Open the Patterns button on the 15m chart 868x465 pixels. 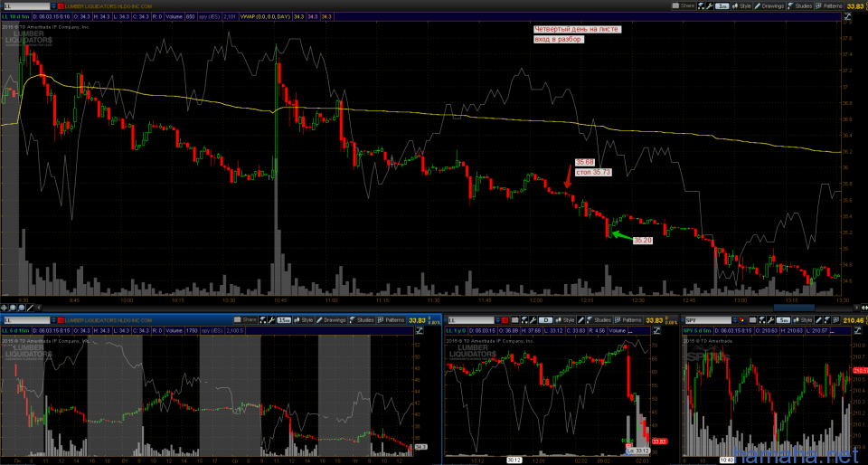click(391, 320)
